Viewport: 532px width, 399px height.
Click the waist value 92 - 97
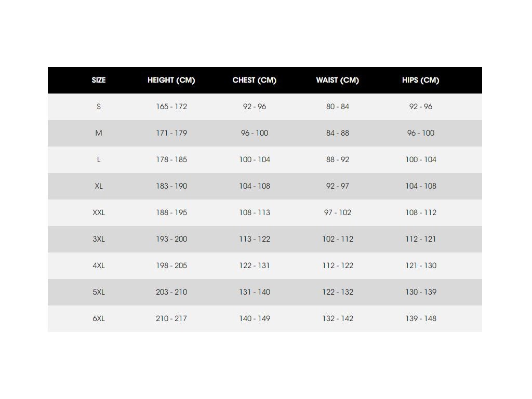pos(338,186)
